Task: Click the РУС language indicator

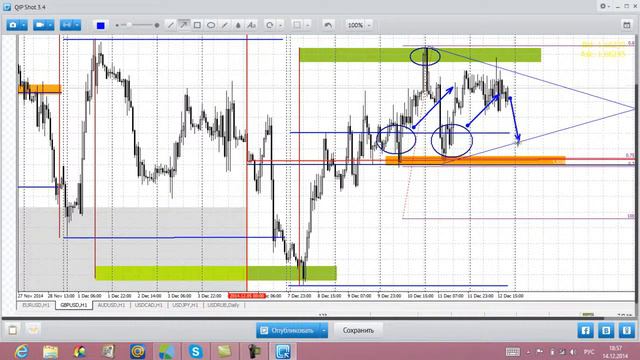Action: coord(589,352)
